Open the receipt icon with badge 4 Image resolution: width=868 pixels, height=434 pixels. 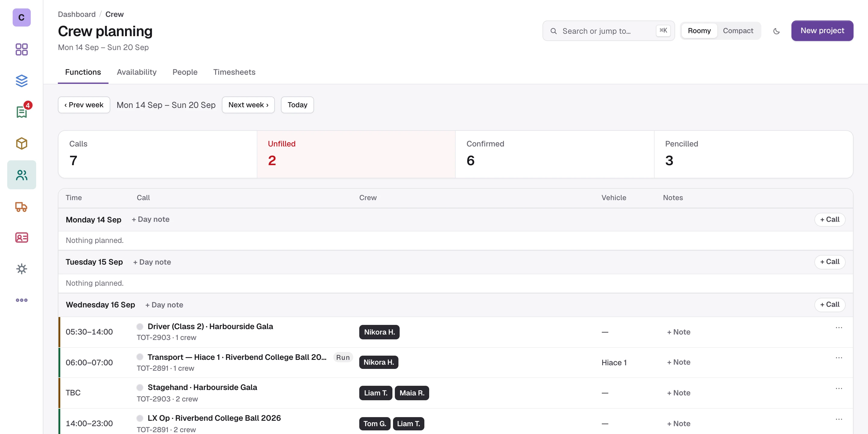tap(22, 112)
